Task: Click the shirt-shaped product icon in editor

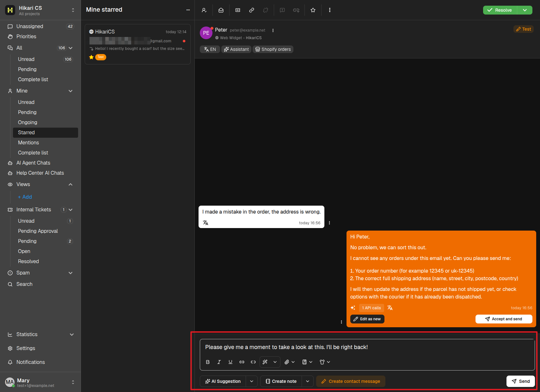Action: [322, 362]
